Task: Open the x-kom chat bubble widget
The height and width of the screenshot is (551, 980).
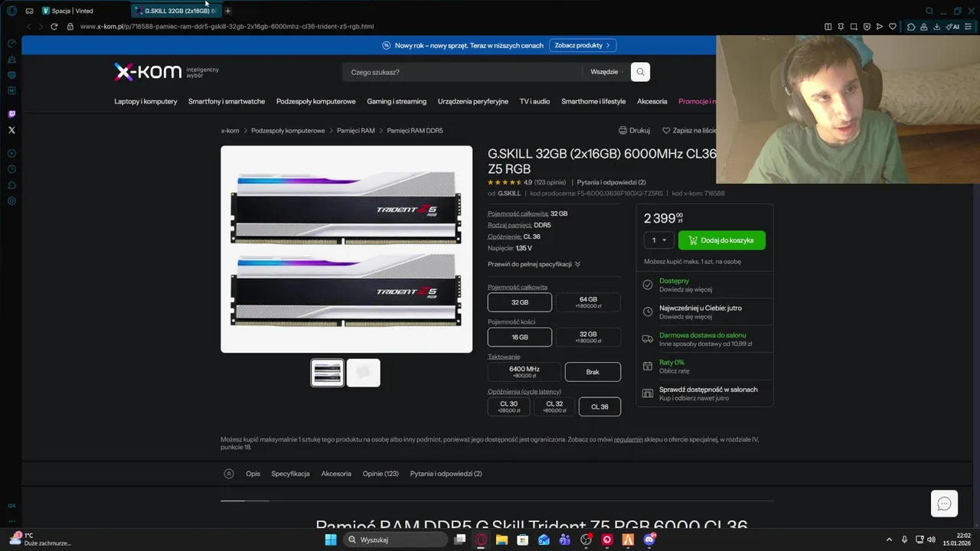Action: coord(944,504)
